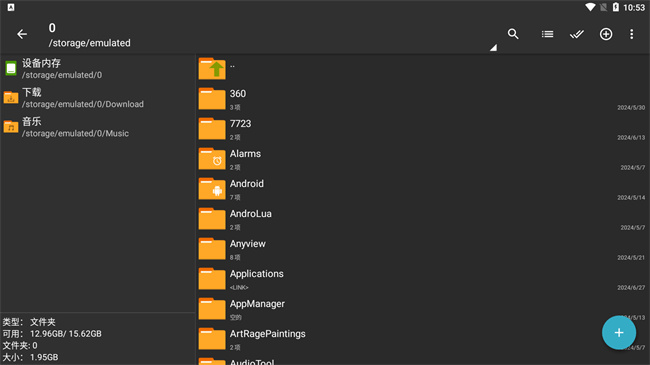Screen dimensions: 650x365
Task: Open the search magnifier icon
Action: pos(513,34)
